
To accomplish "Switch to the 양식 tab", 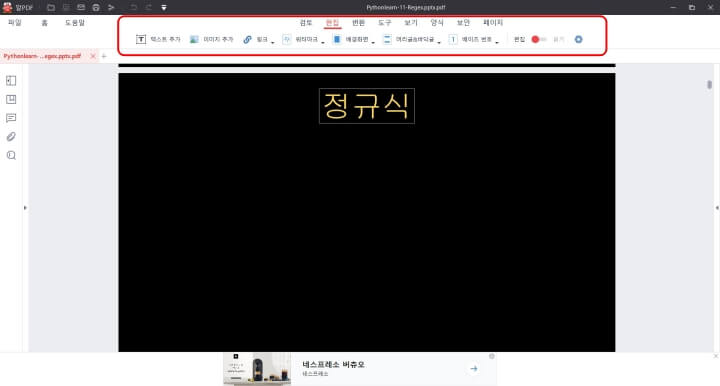I will pos(437,22).
